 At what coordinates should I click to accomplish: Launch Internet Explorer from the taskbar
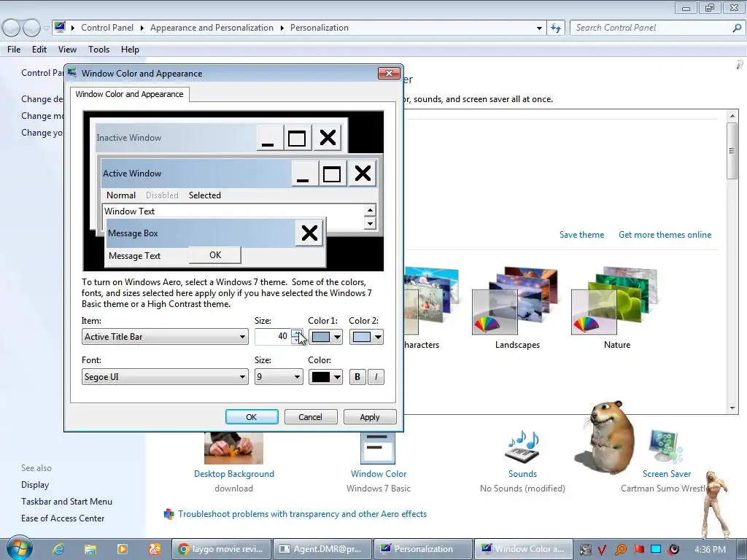point(58,549)
